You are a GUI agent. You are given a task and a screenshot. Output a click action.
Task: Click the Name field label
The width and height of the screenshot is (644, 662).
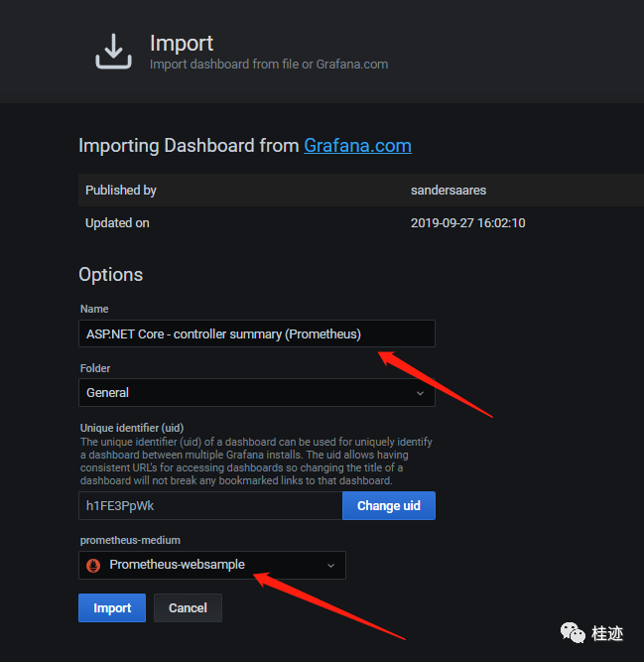tap(94, 309)
